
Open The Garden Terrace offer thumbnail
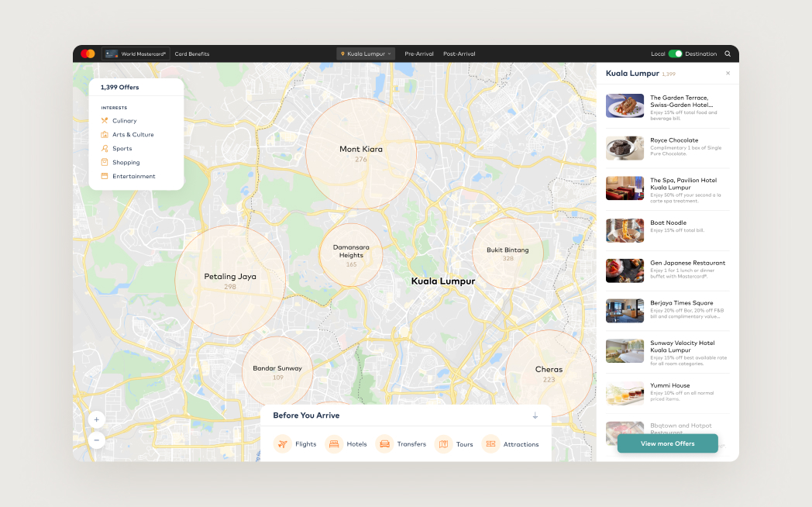point(625,105)
